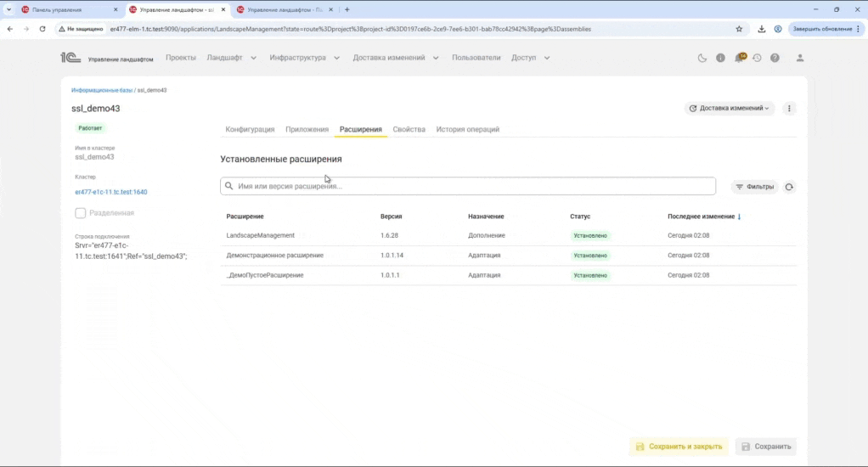Go forward in browser history

[x=26, y=29]
